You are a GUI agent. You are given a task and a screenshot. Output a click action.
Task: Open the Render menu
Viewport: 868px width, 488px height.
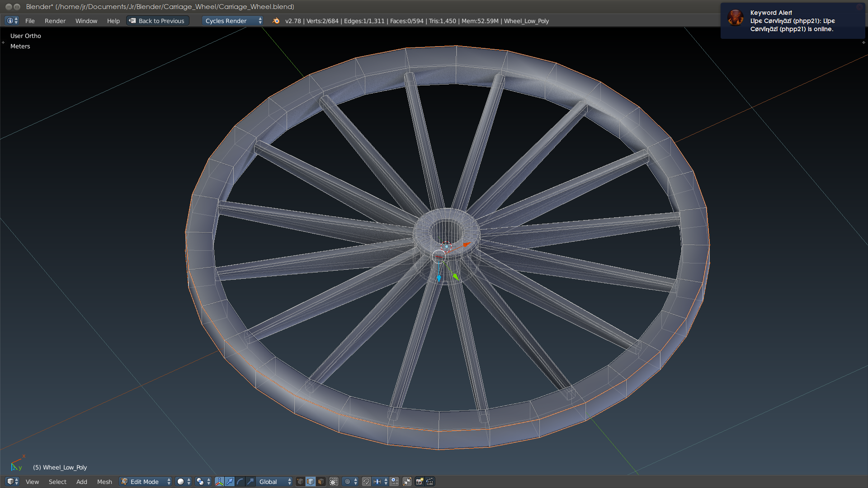55,21
